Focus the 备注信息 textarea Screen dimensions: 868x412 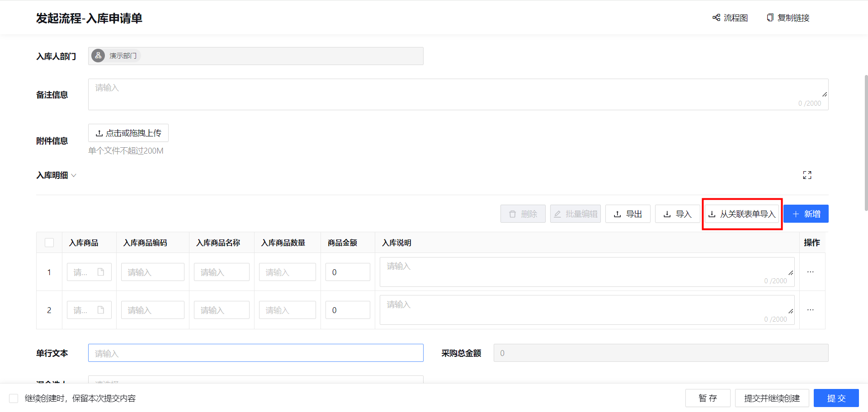(x=458, y=94)
